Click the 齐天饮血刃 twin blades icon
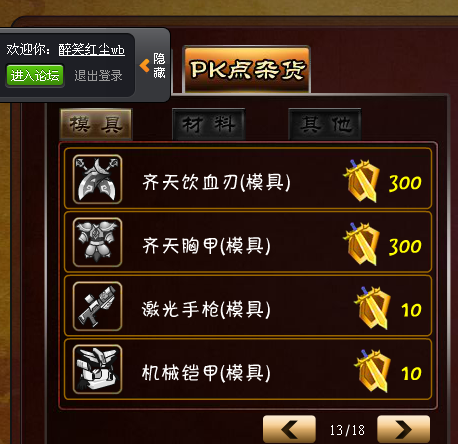This screenshot has width=458, height=444. tap(97, 179)
